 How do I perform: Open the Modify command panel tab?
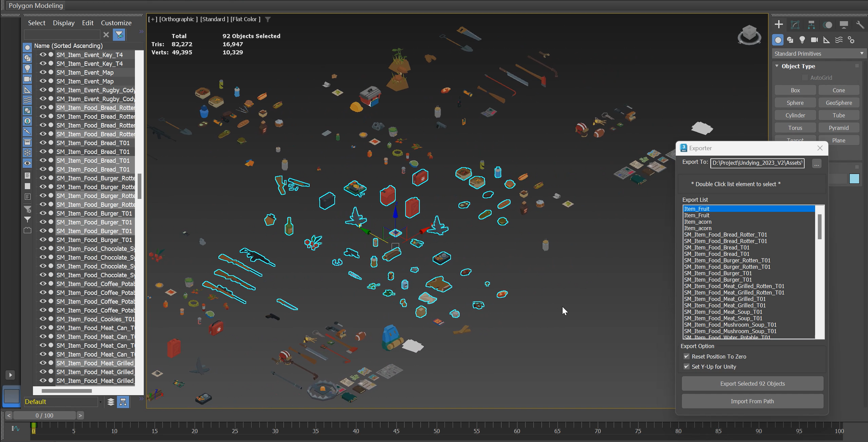coord(795,25)
